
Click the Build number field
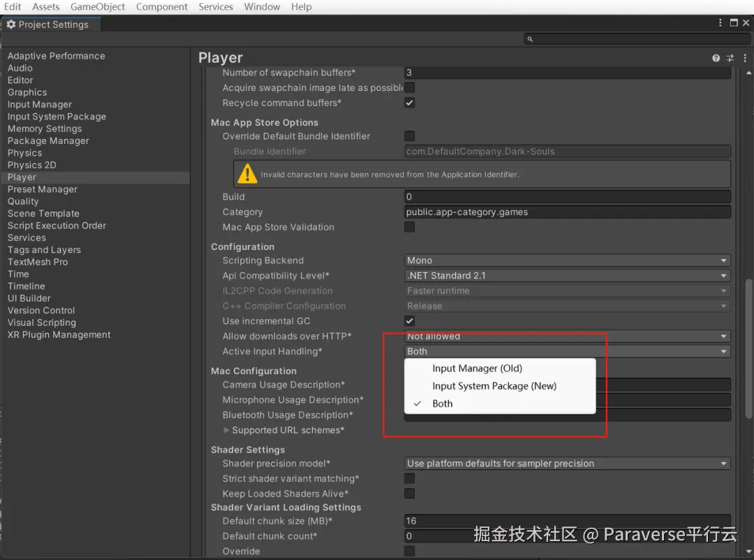[x=568, y=197]
